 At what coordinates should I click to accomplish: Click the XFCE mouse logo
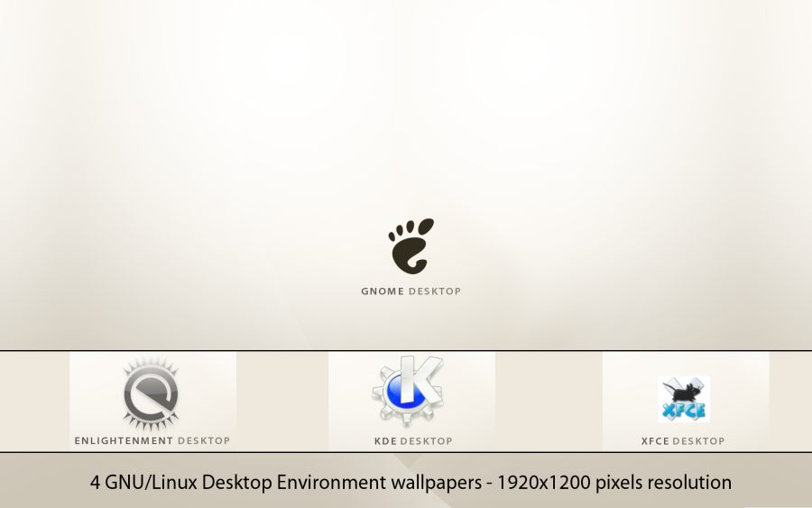684,399
